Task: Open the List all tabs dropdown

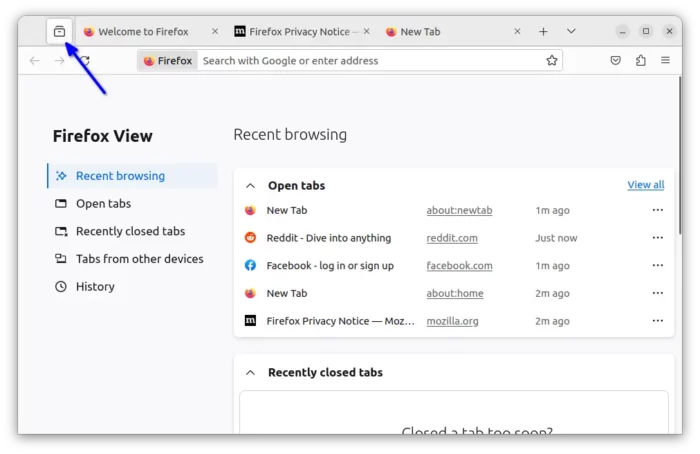Action: click(x=571, y=31)
